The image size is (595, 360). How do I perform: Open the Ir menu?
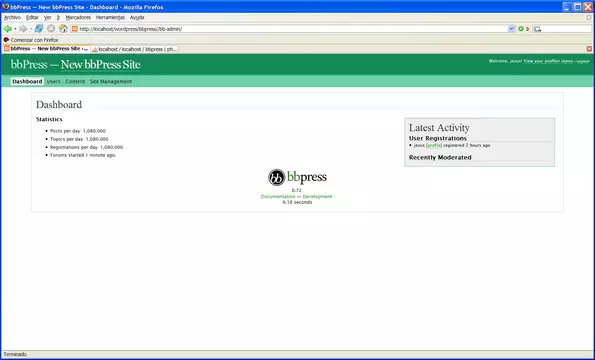pyautogui.click(x=58, y=17)
